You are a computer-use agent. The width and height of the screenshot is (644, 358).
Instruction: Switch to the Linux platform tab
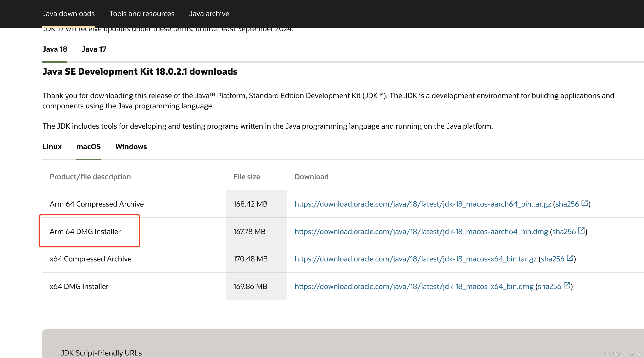pos(52,147)
